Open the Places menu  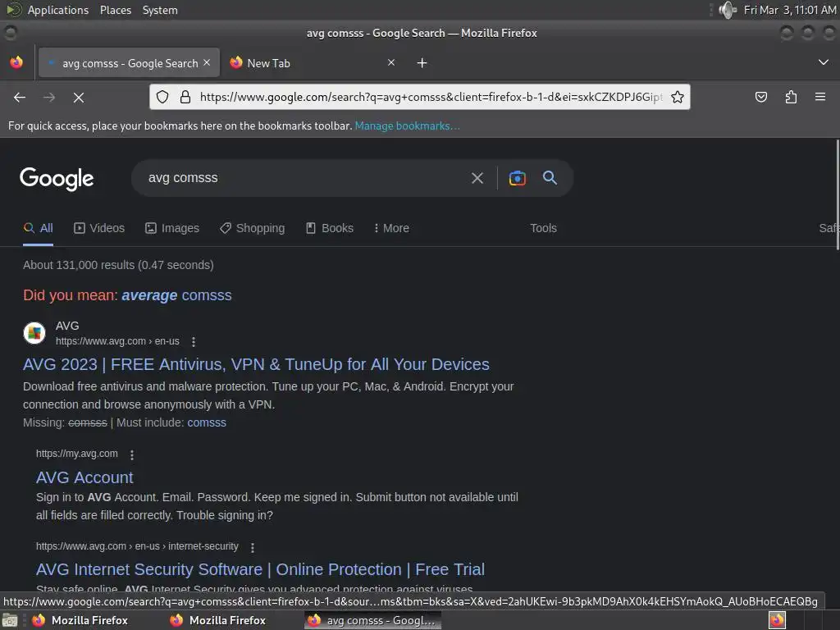116,10
